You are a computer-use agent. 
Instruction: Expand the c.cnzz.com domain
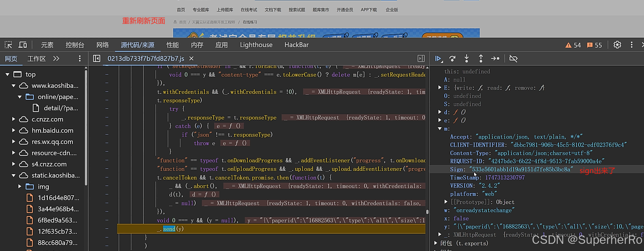pos(14,119)
